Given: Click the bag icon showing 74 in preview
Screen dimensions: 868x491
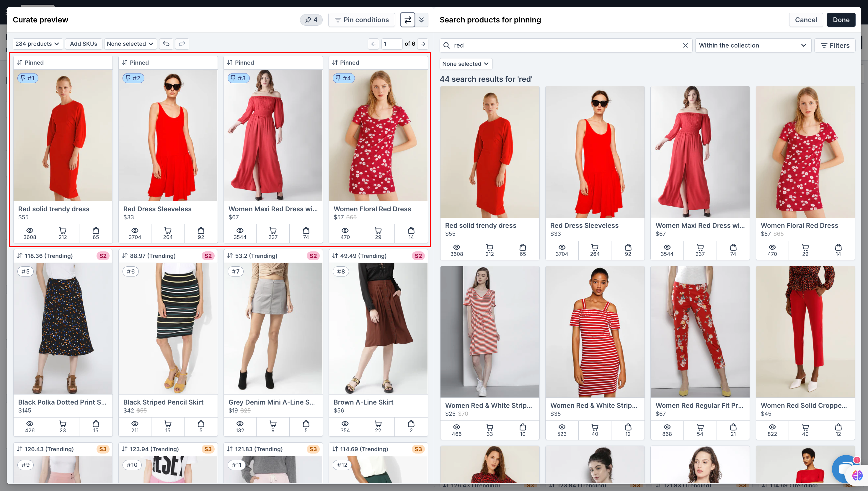Looking at the screenshot, I should [306, 231].
